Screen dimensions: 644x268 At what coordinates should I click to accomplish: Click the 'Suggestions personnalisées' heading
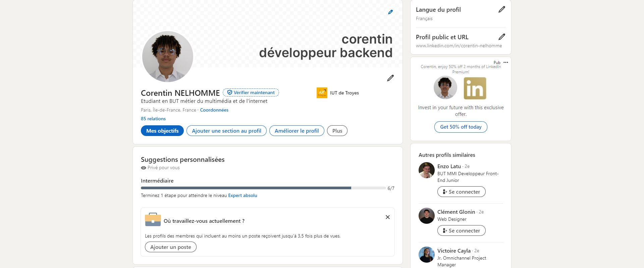(x=183, y=159)
